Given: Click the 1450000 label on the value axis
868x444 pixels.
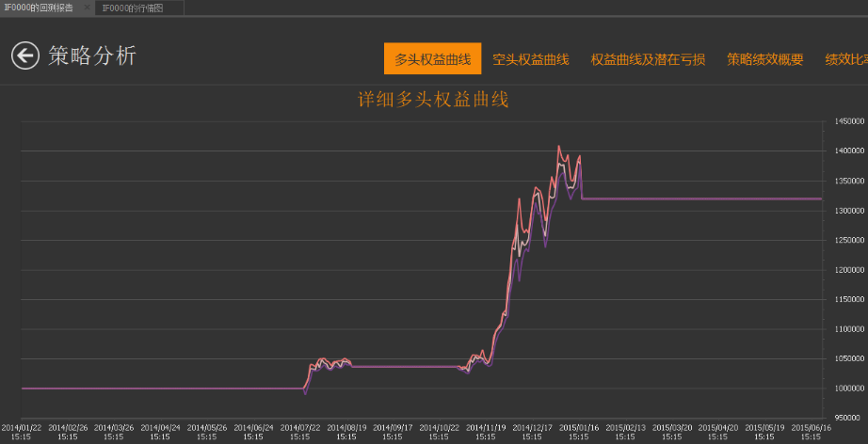Looking at the screenshot, I should (850, 121).
